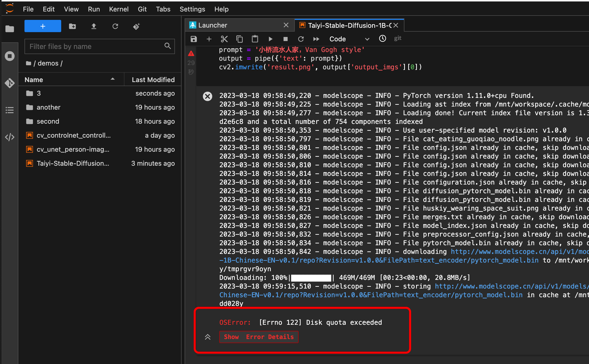589x364 pixels.
Task: Click the Upload Files icon
Action: 94,26
